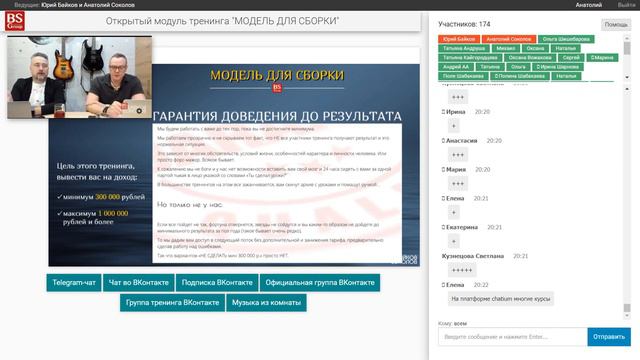The height and width of the screenshot is (360, 640).
Task: Click chat author name Ирина at 20:20
Action: 456,111
